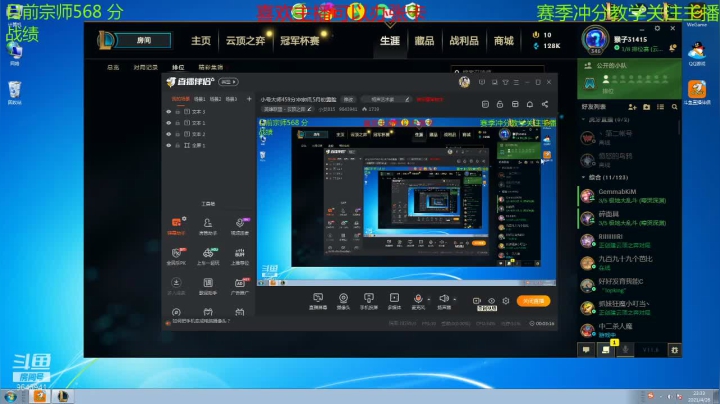Click the streamer avatar in title bar
The image size is (720, 404).
click(464, 82)
